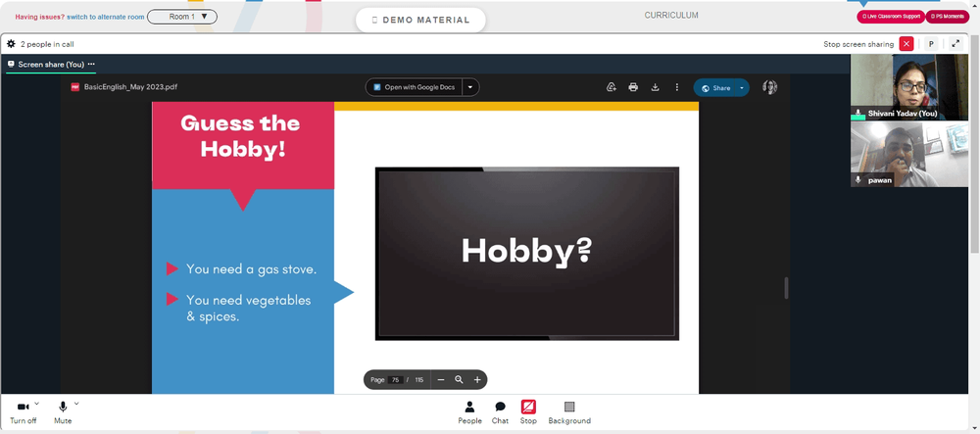The height and width of the screenshot is (434, 980).
Task: Select the DEMO MATERIAL tab
Action: coord(420,20)
